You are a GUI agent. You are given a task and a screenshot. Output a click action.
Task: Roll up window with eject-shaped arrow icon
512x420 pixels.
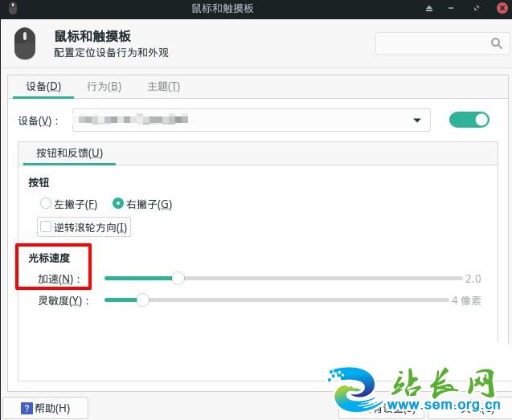coord(429,8)
